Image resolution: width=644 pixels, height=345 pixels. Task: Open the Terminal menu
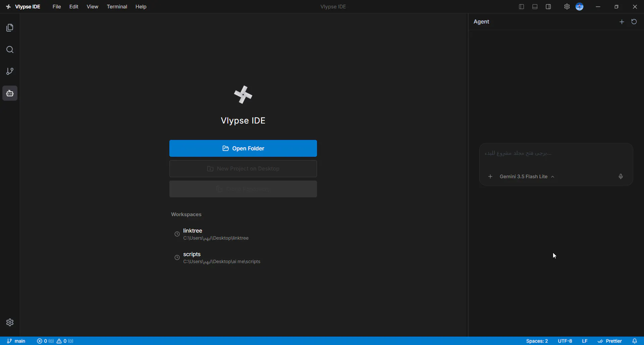pyautogui.click(x=117, y=7)
